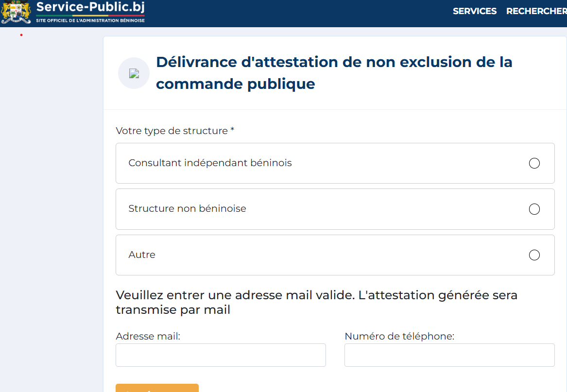Click the Délivrance d'attestation page heading
This screenshot has width=567, height=392.
coord(334,73)
